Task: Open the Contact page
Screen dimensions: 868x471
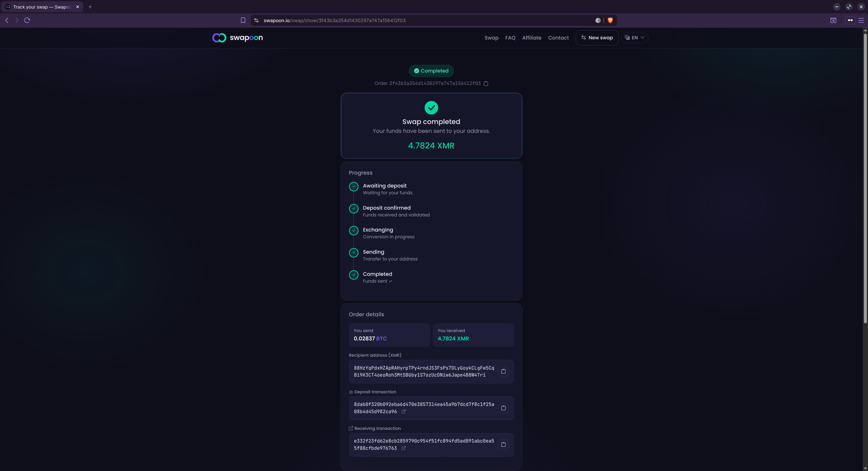Action: (558, 38)
